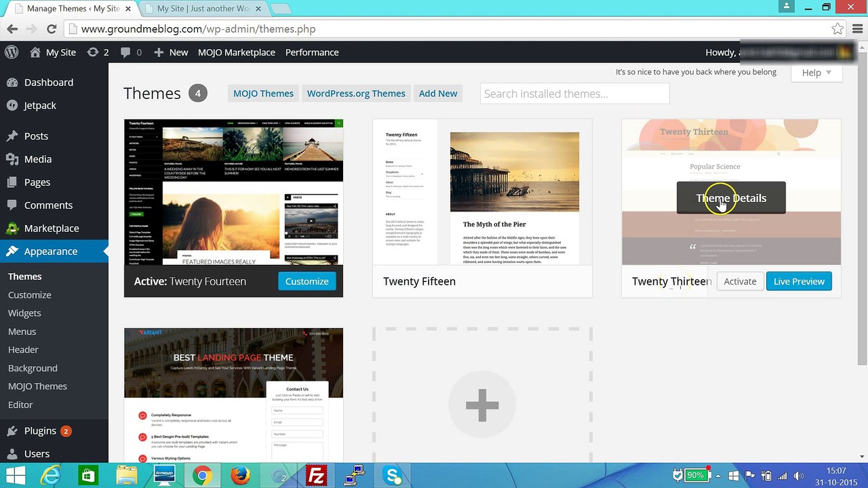Expand the Help dropdown

(816, 73)
